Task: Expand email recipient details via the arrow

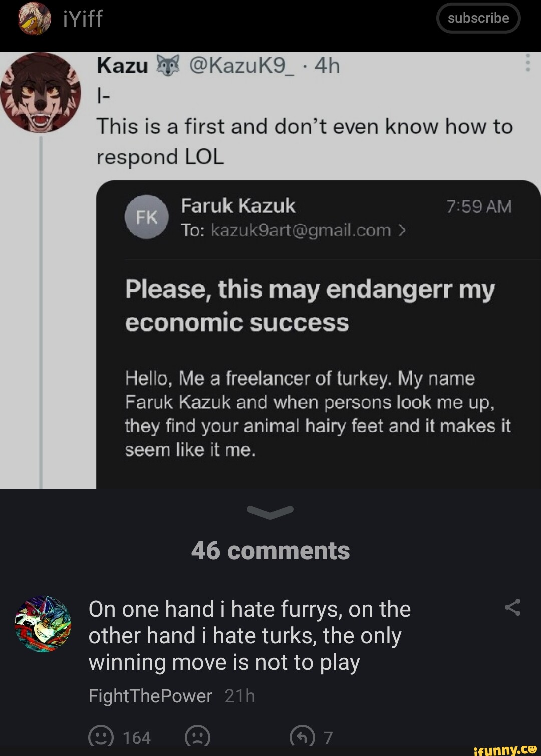Action: (403, 230)
